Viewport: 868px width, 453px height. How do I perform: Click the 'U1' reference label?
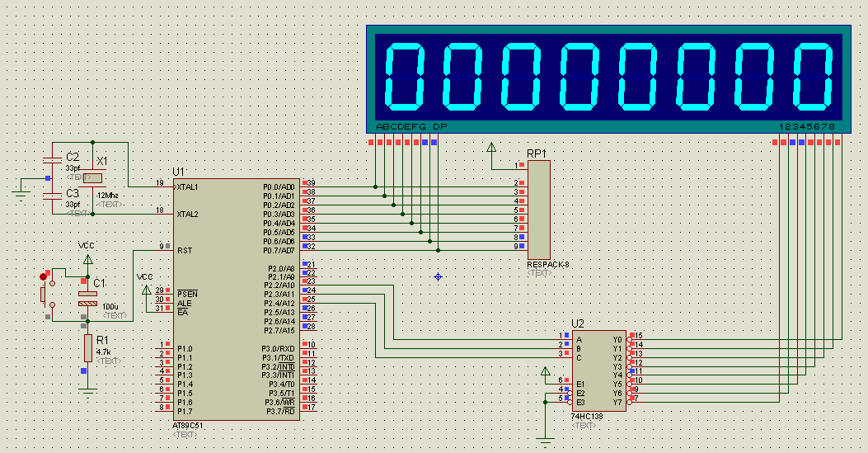(x=178, y=172)
